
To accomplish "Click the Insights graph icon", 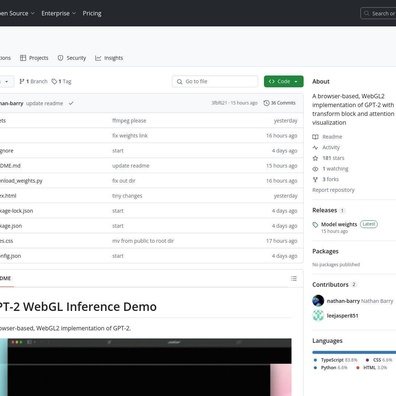I will (x=98, y=58).
